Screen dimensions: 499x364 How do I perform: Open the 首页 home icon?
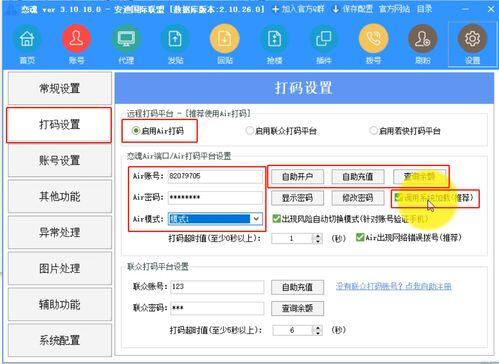27,44
